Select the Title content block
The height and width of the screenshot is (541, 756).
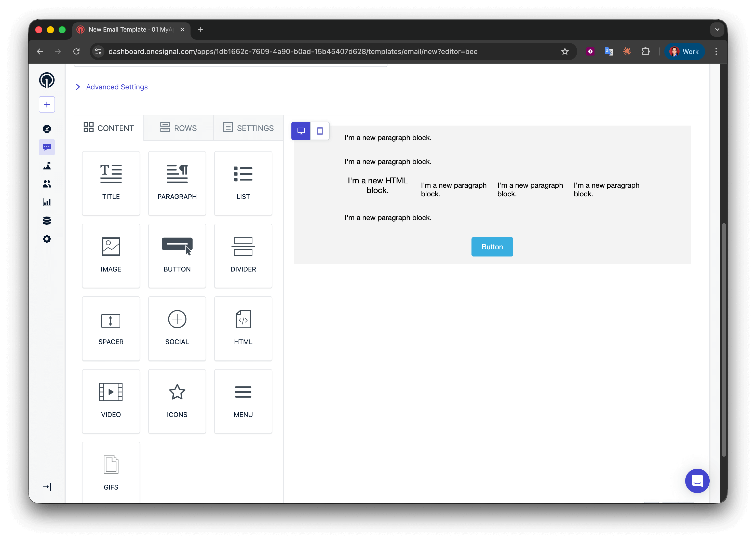pyautogui.click(x=111, y=183)
